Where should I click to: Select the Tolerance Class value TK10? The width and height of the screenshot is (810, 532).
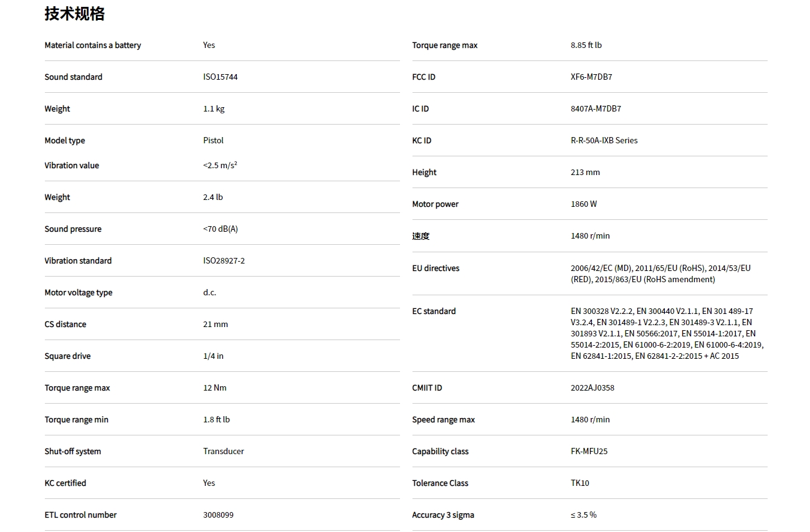point(579,483)
